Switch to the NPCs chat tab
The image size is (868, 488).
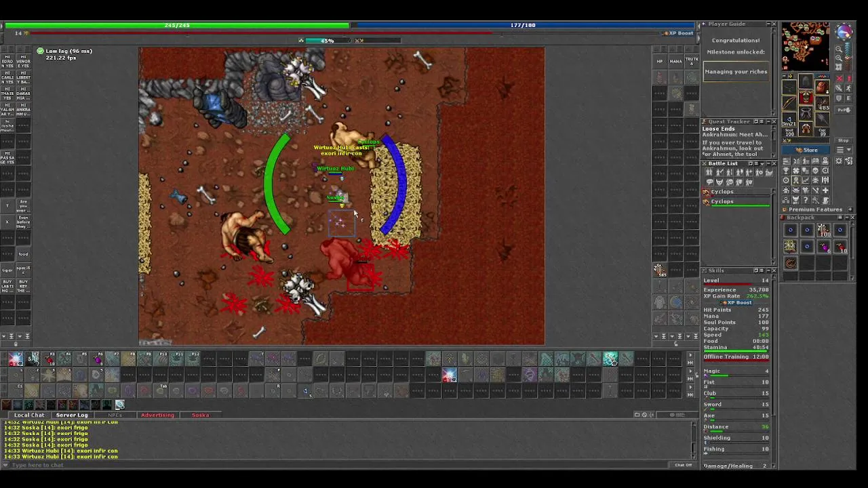(x=115, y=415)
